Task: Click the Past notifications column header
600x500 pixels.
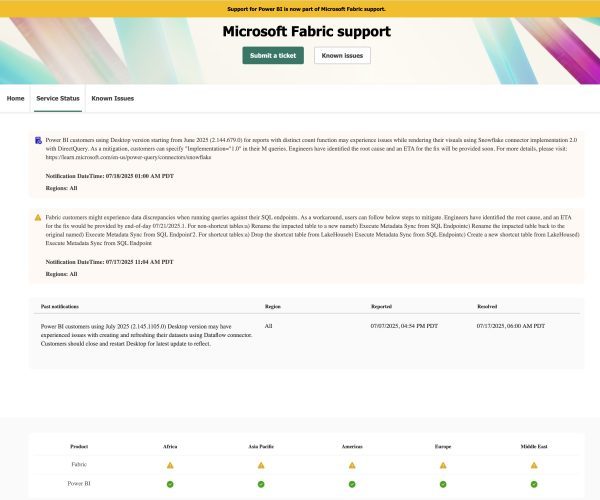Action: click(60, 306)
